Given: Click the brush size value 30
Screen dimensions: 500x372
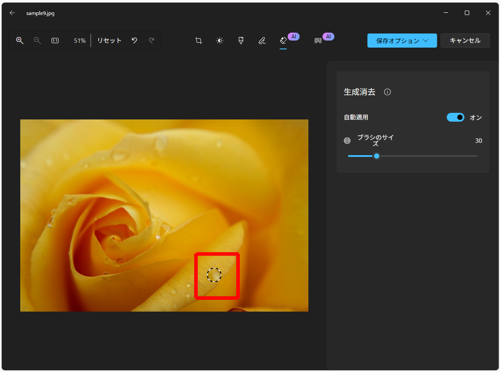Looking at the screenshot, I should click(x=478, y=141).
